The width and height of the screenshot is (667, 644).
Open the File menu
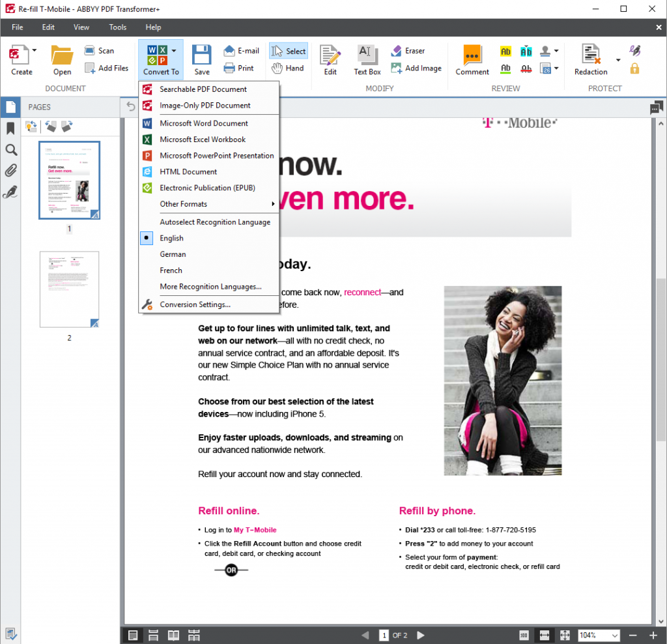pyautogui.click(x=18, y=27)
